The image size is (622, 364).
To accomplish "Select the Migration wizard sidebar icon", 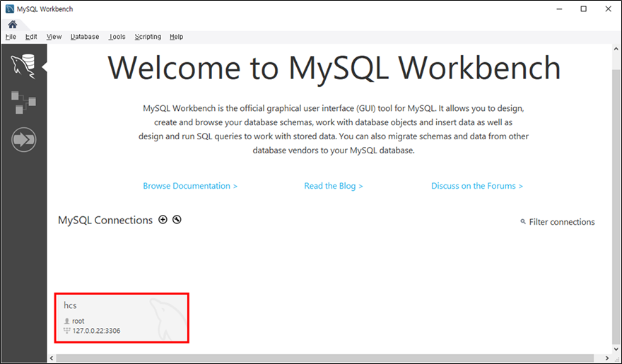I will pos(24,139).
